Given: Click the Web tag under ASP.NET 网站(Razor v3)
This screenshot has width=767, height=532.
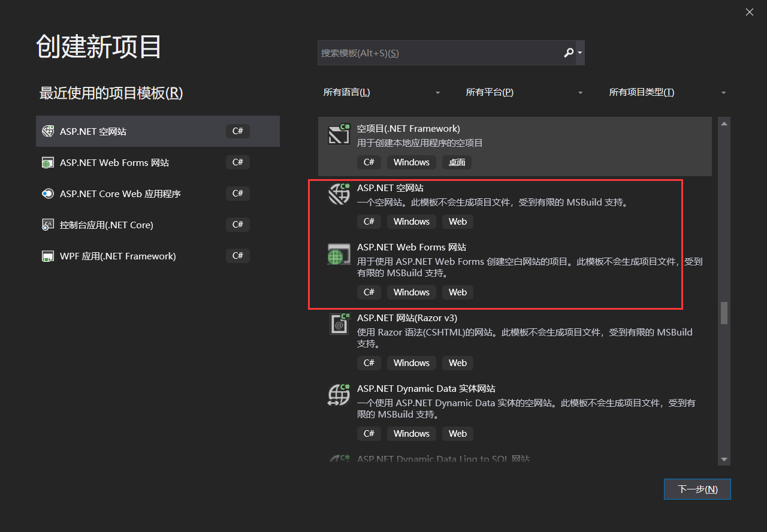Looking at the screenshot, I should pos(458,363).
